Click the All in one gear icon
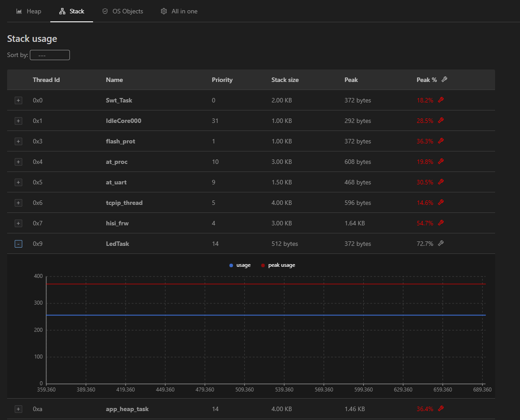Viewport: 520px width, 420px height. point(164,11)
